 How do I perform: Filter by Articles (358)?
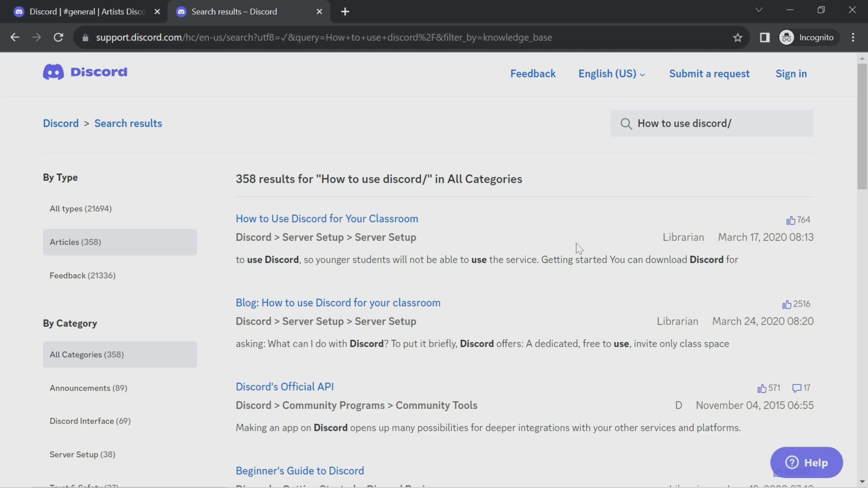[120, 242]
